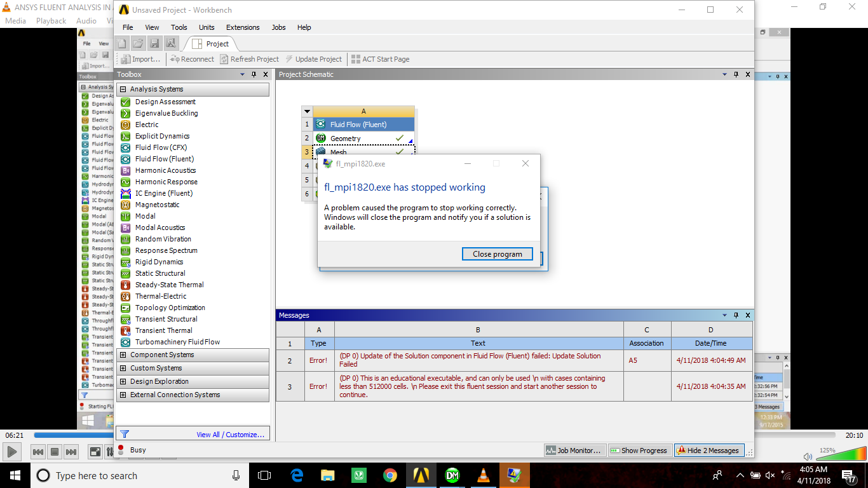The height and width of the screenshot is (488, 868).
Task: Open the Units menu
Action: 207,27
